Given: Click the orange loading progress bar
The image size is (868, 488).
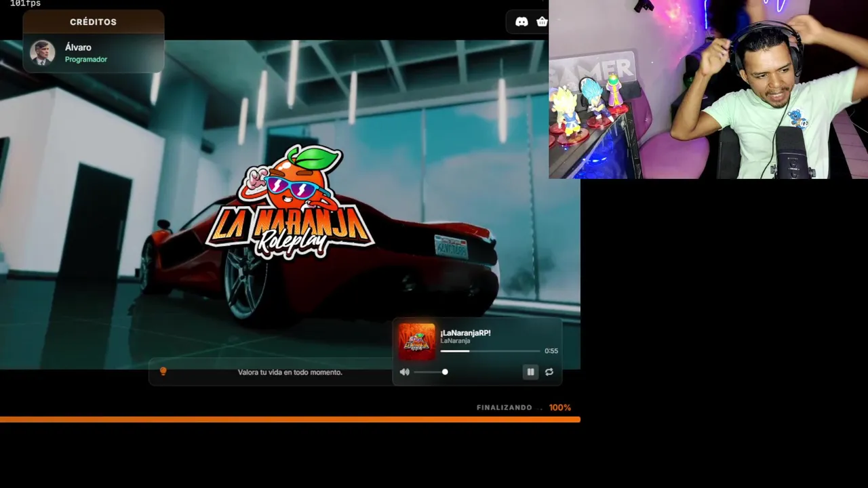Looking at the screenshot, I should coord(290,420).
